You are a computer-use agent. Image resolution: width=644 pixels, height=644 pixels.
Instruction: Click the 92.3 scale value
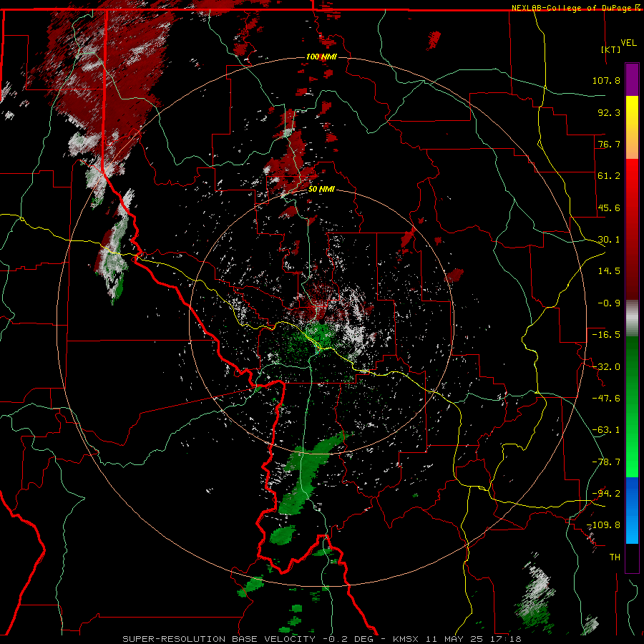pos(609,112)
